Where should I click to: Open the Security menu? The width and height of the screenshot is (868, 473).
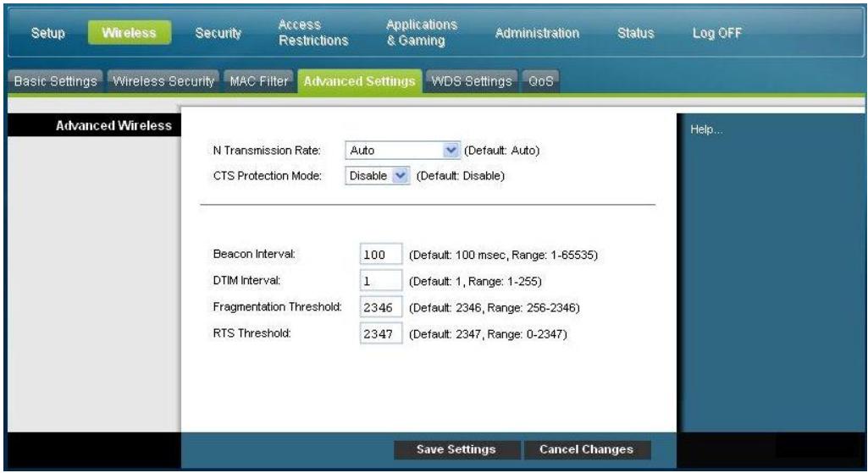tap(218, 33)
